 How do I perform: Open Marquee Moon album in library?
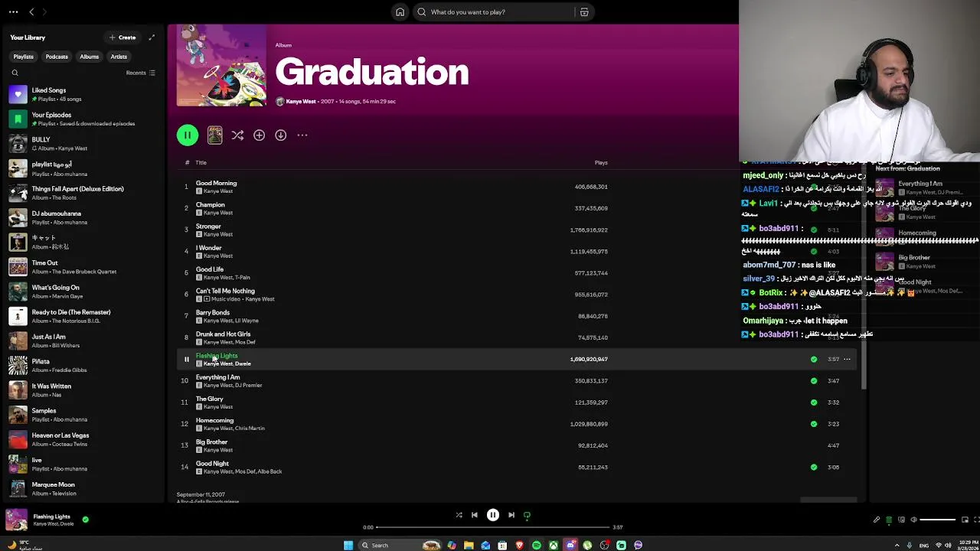tap(84, 489)
